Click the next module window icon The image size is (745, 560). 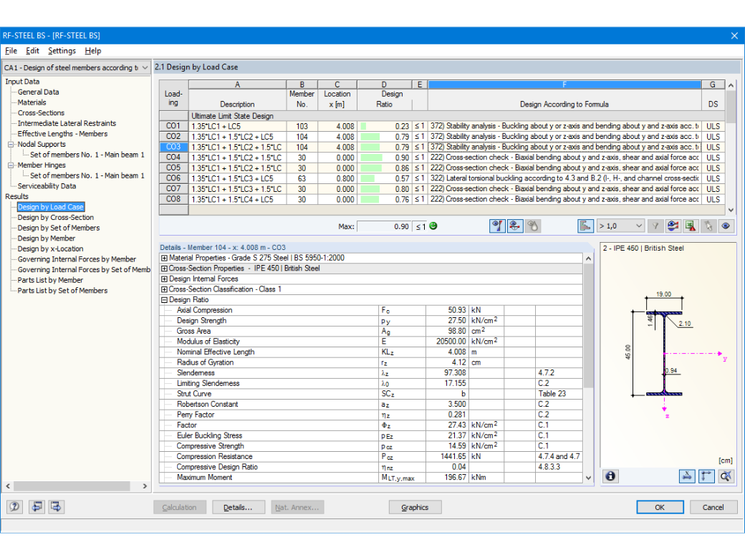pos(56,507)
